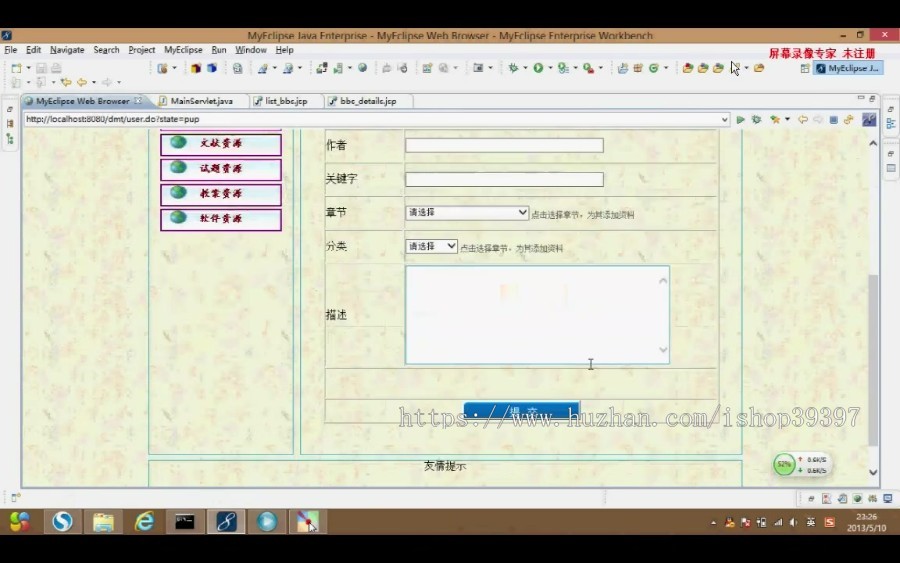Image resolution: width=900 pixels, height=563 pixels.
Task: Click the File Explorer taskbar icon
Action: click(x=103, y=521)
